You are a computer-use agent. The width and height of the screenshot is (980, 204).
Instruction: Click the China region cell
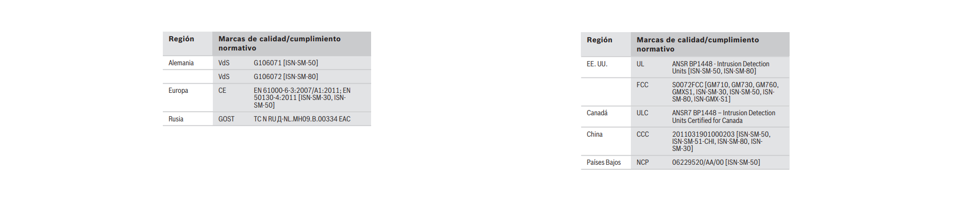594,135
